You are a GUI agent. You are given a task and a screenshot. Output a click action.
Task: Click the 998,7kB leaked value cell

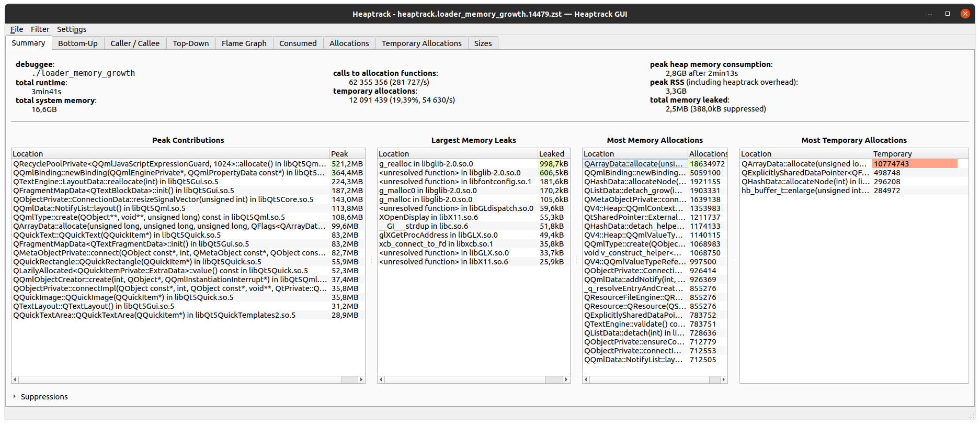[x=554, y=164]
